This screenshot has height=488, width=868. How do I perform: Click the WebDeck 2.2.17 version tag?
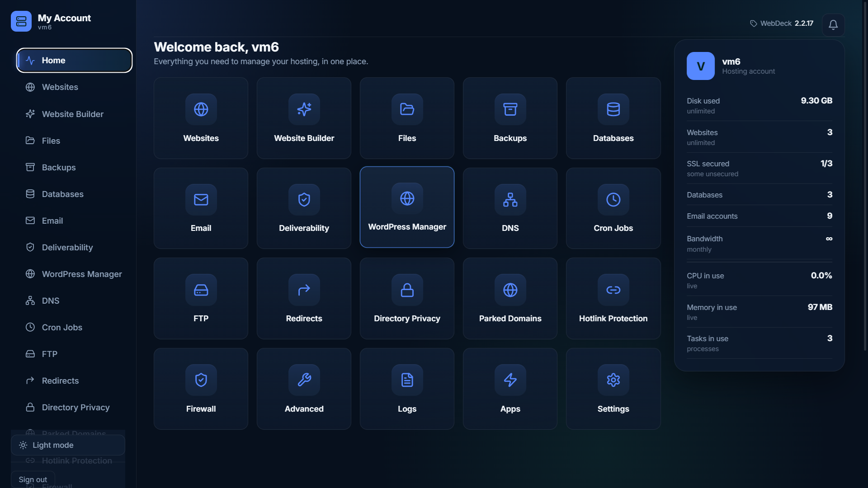point(782,23)
